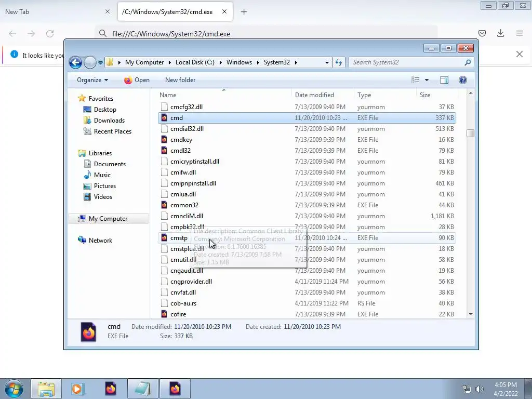532x399 pixels.
Task: Open the recent locations dropdown arrow
Action: click(100, 63)
